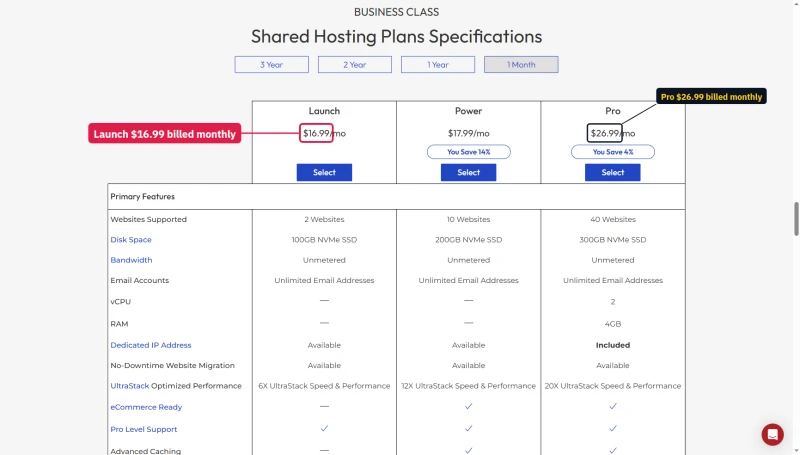Click the 300GB NVMe SSD cell
800x455 pixels.
613,240
